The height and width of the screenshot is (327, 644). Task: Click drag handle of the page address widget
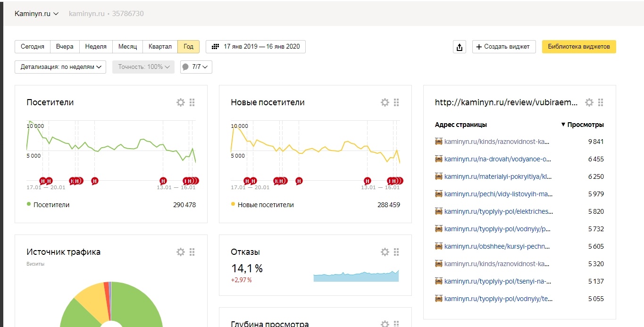coord(601,102)
